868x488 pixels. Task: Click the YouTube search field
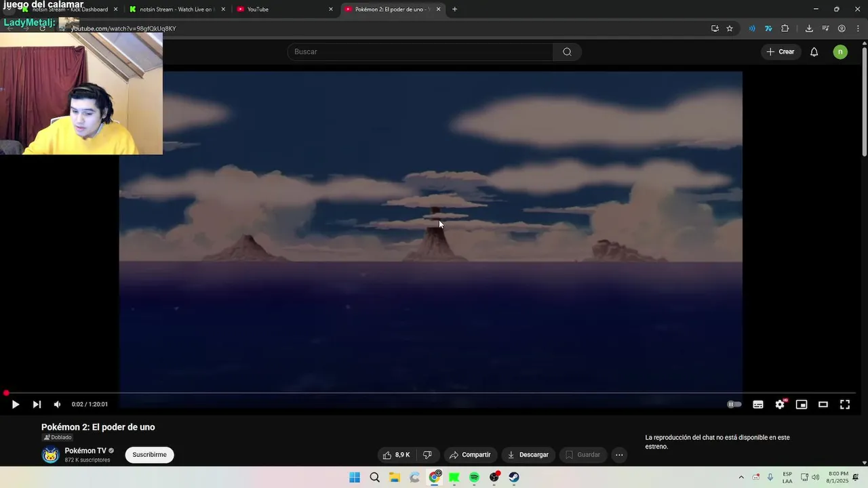tap(420, 52)
